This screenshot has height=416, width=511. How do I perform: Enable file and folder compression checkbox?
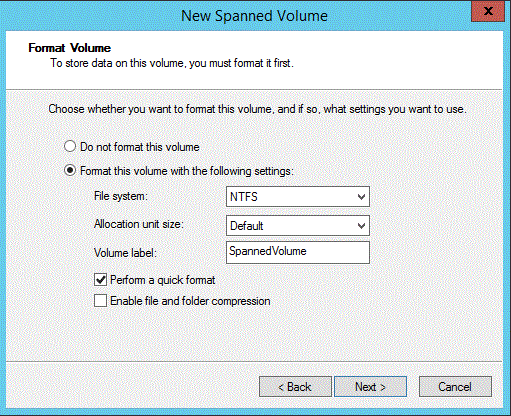click(x=100, y=301)
